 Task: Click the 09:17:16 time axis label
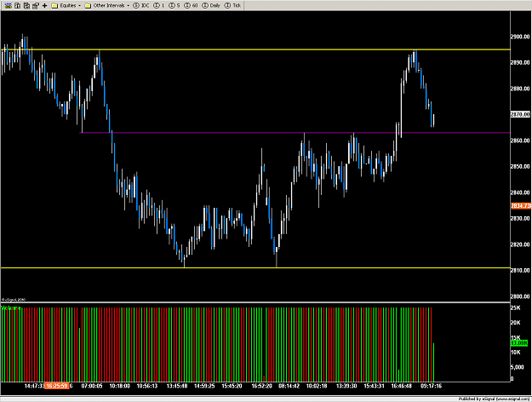(x=431, y=386)
